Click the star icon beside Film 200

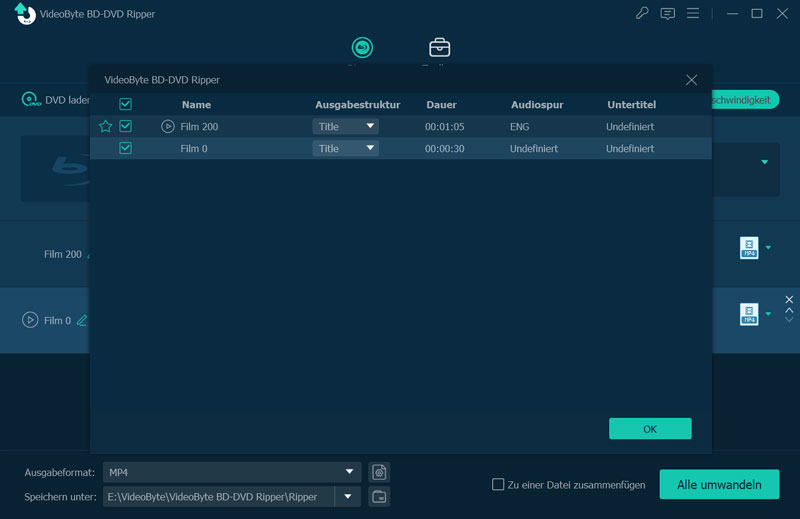point(106,126)
